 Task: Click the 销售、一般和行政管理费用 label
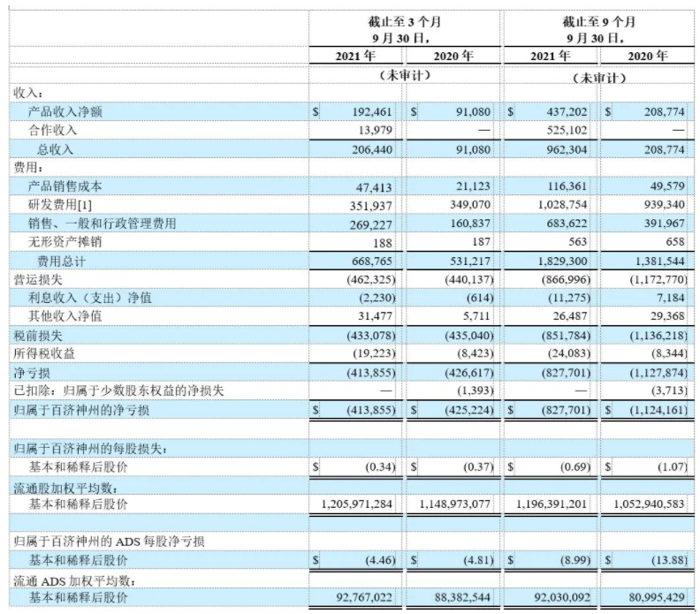click(x=103, y=224)
